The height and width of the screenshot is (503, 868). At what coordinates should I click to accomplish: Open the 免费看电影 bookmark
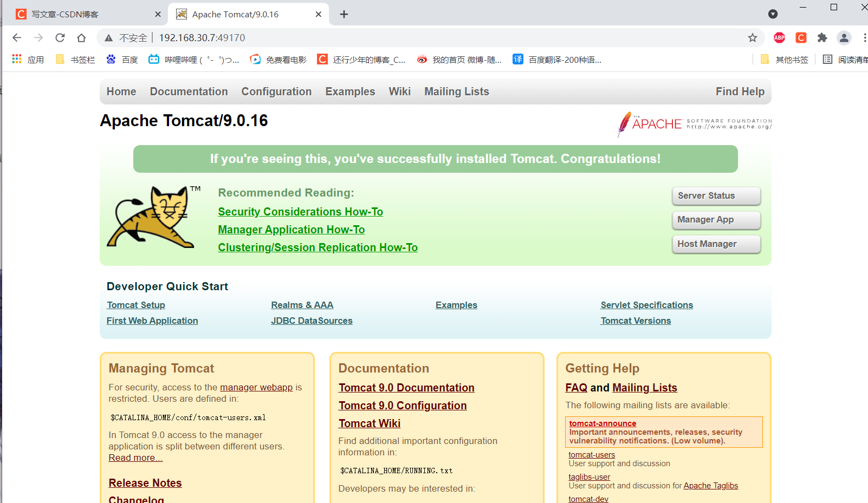[x=278, y=60]
